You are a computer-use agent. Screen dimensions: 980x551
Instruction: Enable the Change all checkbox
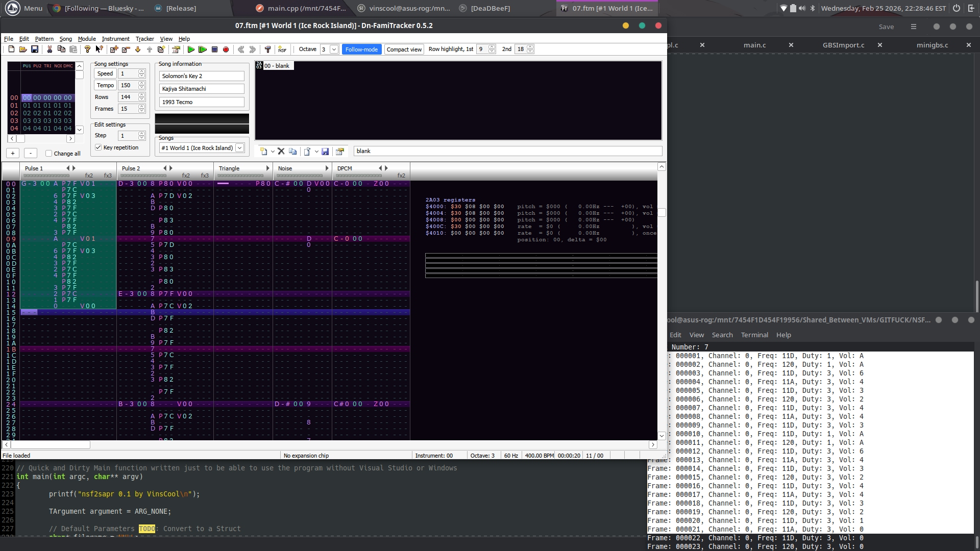(x=49, y=154)
